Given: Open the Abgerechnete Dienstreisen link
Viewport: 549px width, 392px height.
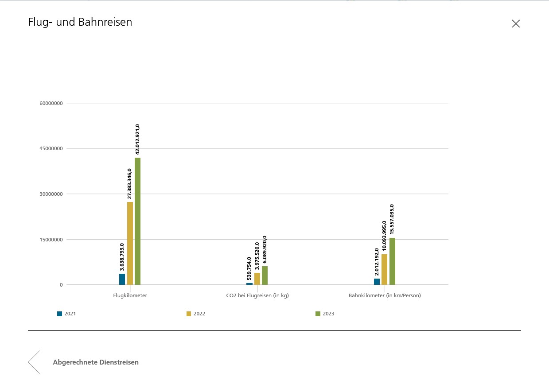Looking at the screenshot, I should (96, 362).
